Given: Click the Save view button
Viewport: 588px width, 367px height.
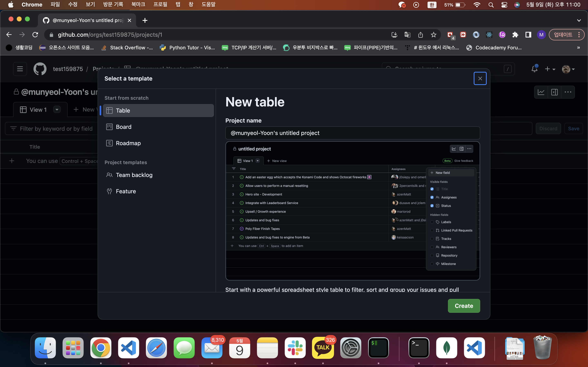Looking at the screenshot, I should [x=574, y=129].
